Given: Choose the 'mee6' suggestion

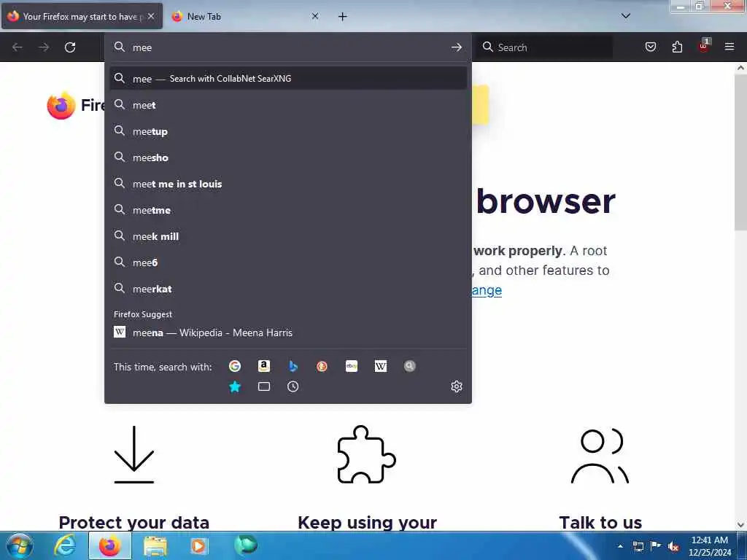Looking at the screenshot, I should [287, 262].
